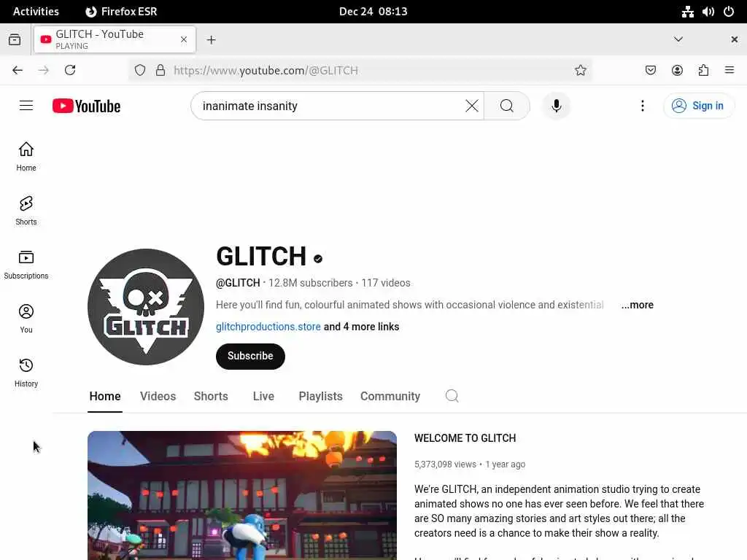Click '117 videos' text

point(385,283)
